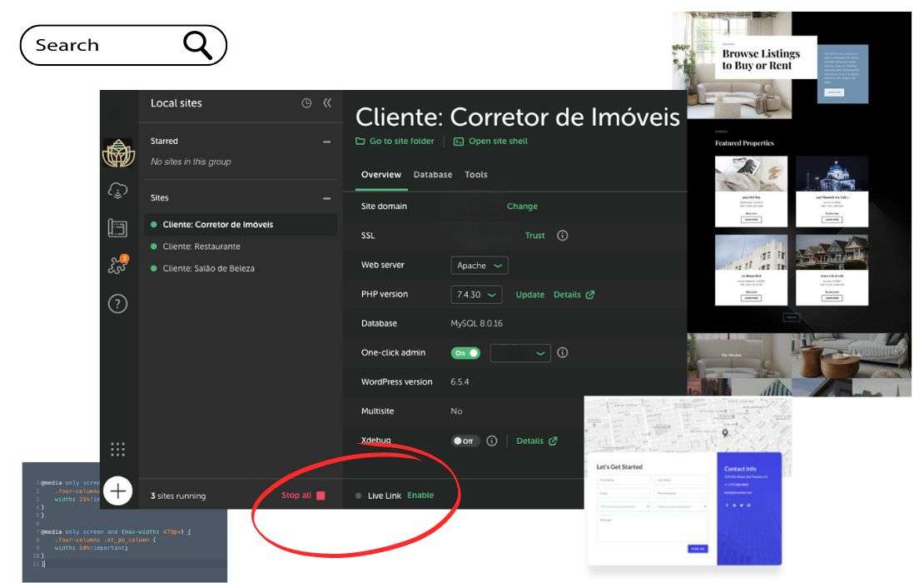Open the Blueprints icon in sidebar
Image resolution: width=924 pixels, height=583 pixels.
[x=118, y=227]
